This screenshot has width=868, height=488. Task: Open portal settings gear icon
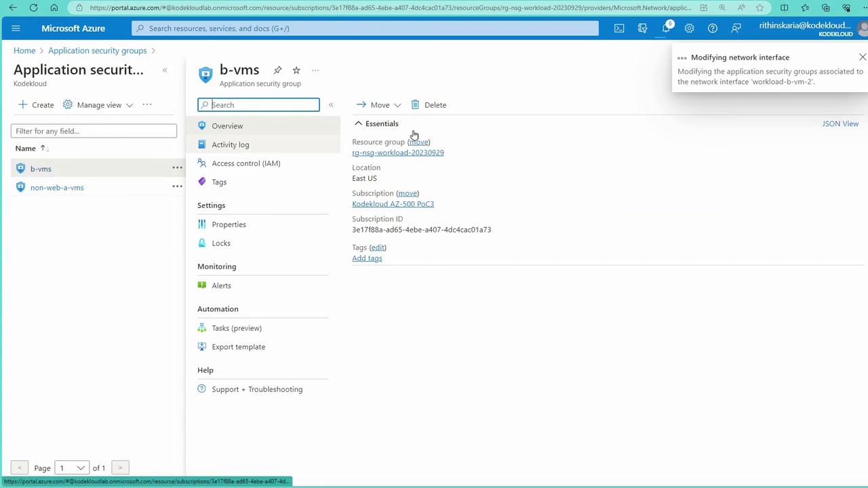(x=689, y=28)
